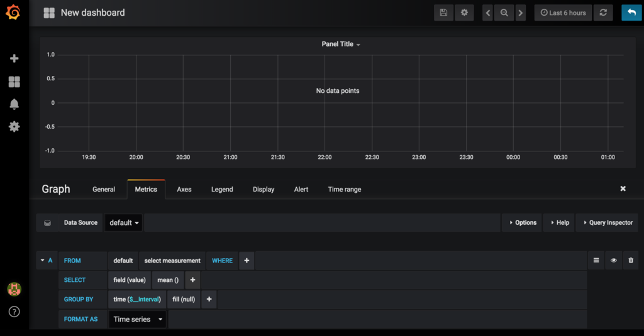This screenshot has width=644, height=336.
Task: Open the Alerting bell in sidebar
Action: click(x=14, y=104)
